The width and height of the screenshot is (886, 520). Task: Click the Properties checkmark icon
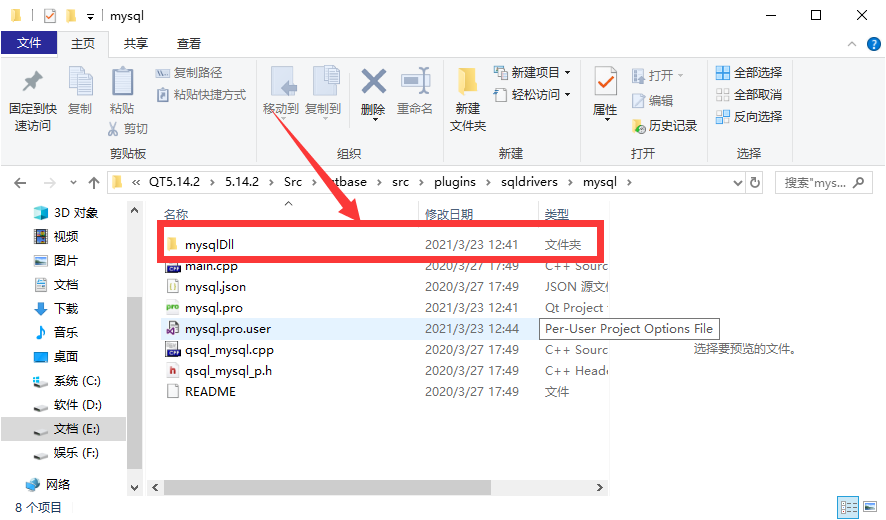point(605,82)
